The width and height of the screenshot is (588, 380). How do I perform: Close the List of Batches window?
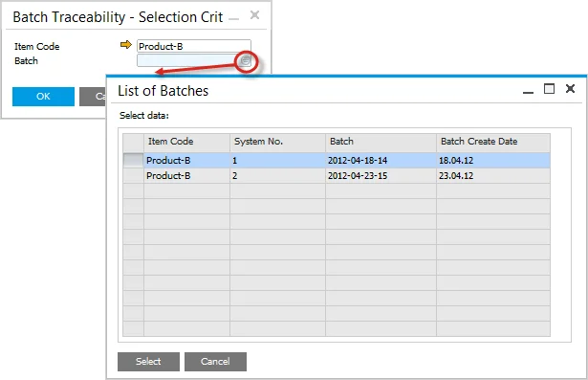pos(570,89)
